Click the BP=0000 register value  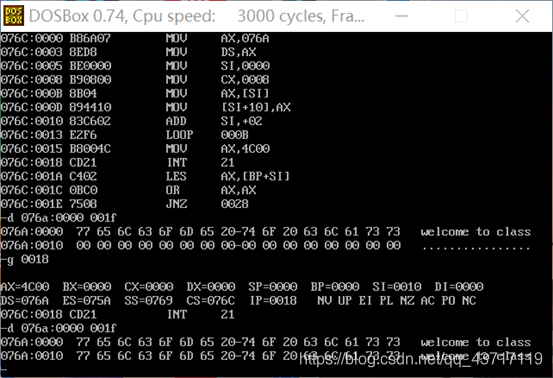click(335, 287)
